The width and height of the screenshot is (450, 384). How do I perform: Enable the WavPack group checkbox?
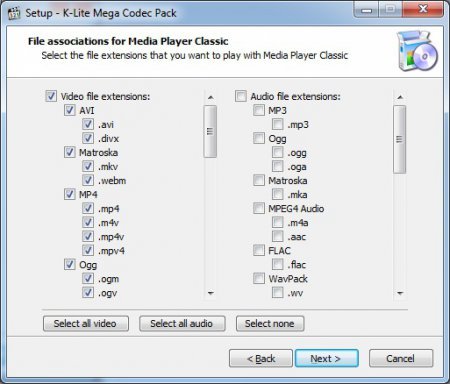click(x=259, y=278)
